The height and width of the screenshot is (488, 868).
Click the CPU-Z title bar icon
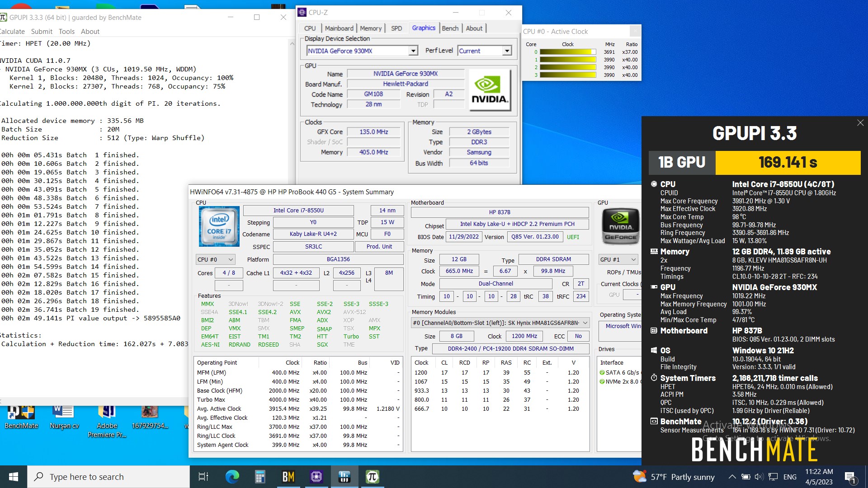pyautogui.click(x=302, y=13)
